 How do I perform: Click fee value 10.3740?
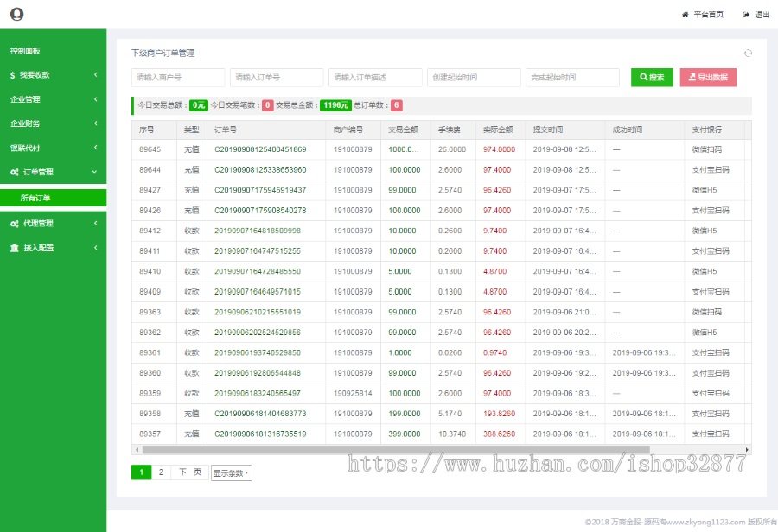pyautogui.click(x=452, y=434)
